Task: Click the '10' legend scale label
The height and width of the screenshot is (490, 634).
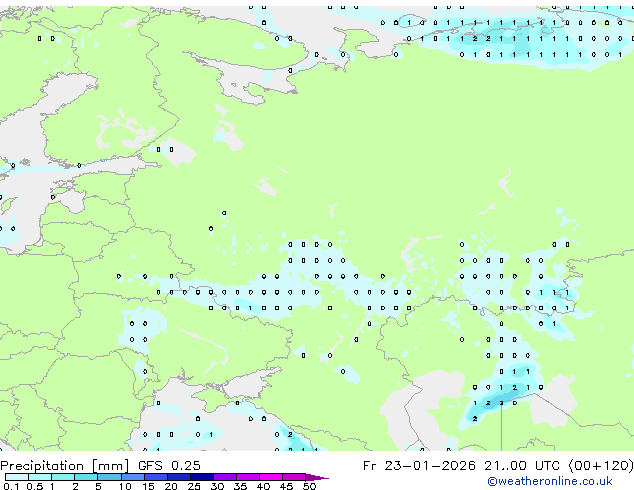Action: click(x=125, y=486)
